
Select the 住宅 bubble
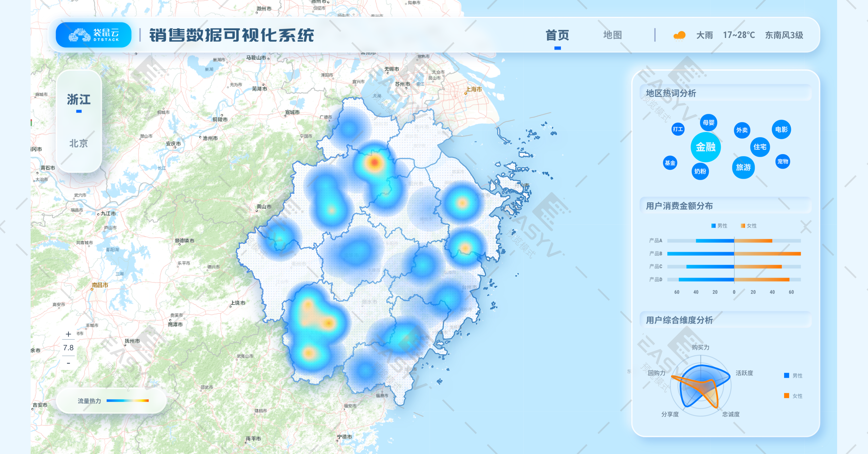(760, 147)
